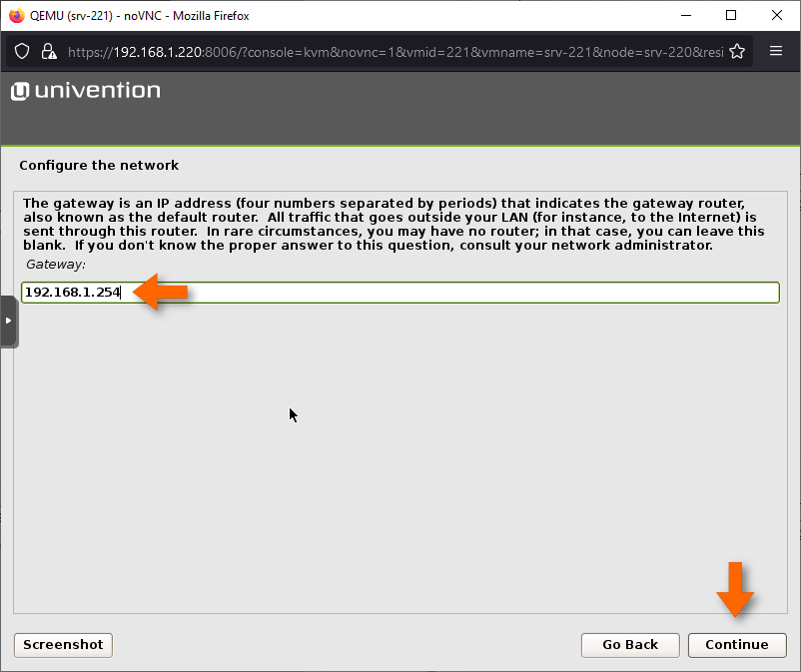Click the Screenshot button

pyautogui.click(x=63, y=645)
